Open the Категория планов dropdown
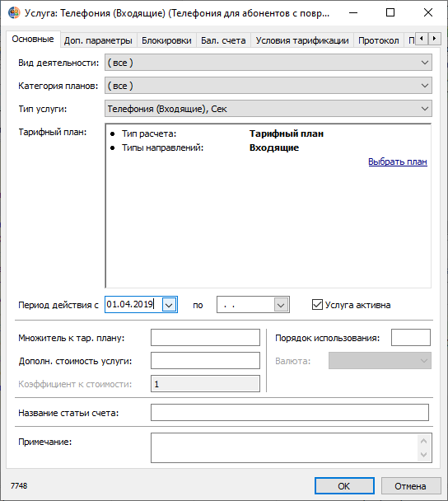The image size is (448, 501). coord(425,86)
